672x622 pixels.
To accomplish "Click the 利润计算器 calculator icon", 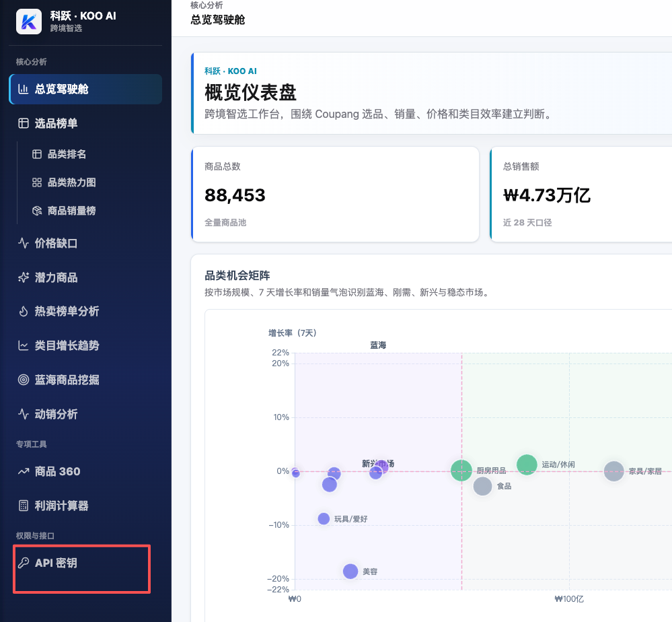I will 23,506.
